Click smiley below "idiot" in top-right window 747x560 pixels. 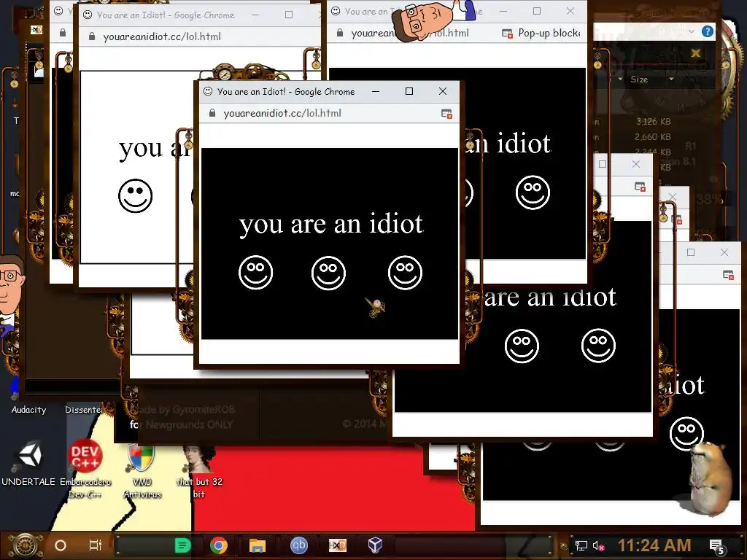[x=533, y=192]
